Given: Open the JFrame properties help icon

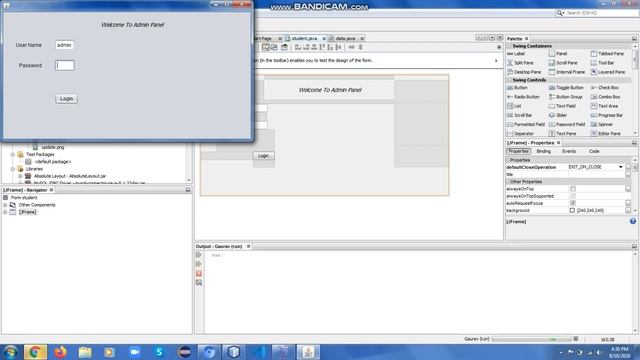Looking at the screenshot, I should pyautogui.click(x=633, y=221).
